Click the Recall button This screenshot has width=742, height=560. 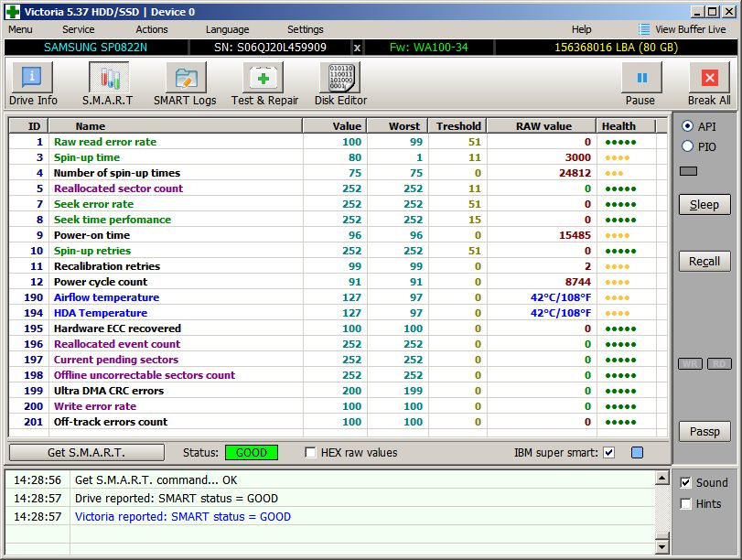coord(704,262)
